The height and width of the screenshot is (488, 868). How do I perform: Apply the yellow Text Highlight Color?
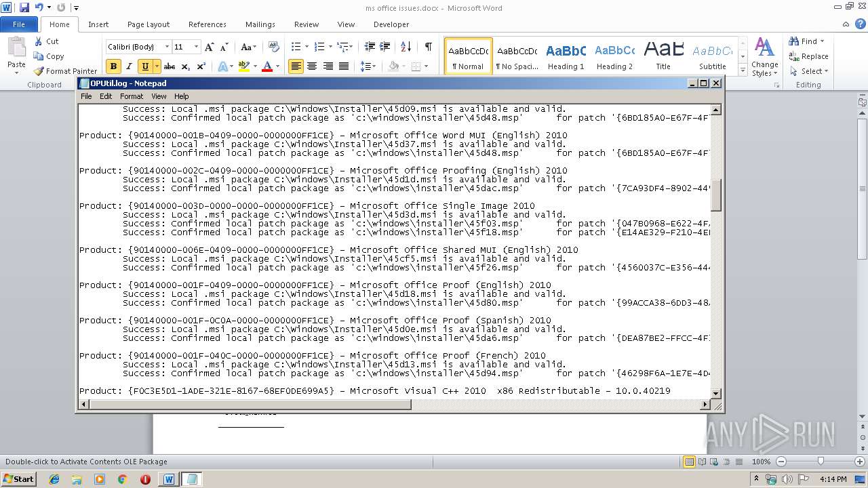pyautogui.click(x=243, y=66)
